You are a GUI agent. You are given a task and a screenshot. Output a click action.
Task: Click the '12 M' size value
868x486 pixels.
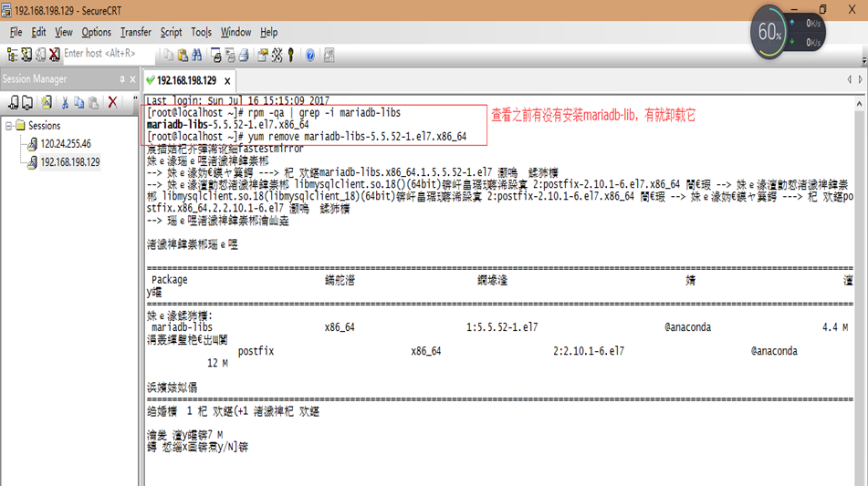point(217,363)
